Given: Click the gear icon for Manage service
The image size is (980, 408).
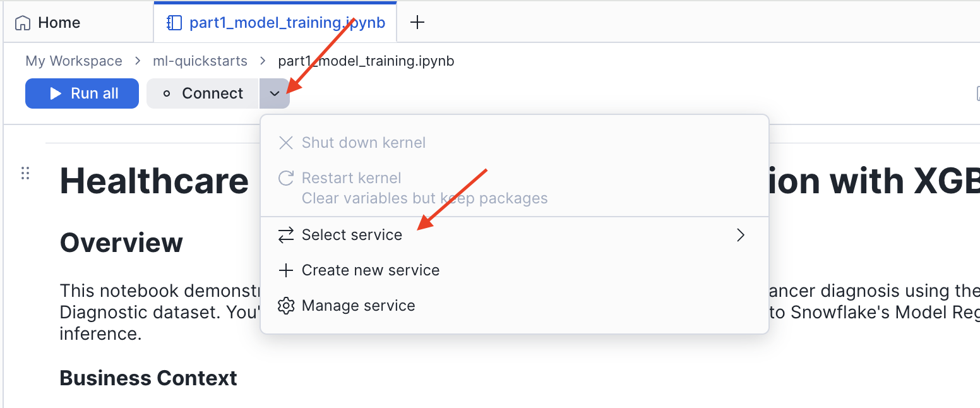Looking at the screenshot, I should [x=286, y=306].
